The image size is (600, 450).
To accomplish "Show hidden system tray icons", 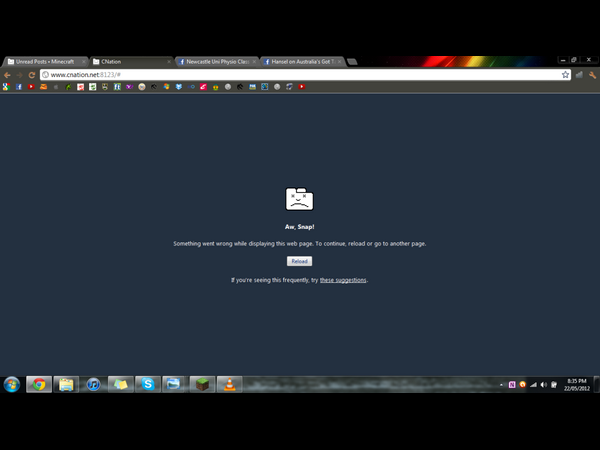I will [501, 385].
